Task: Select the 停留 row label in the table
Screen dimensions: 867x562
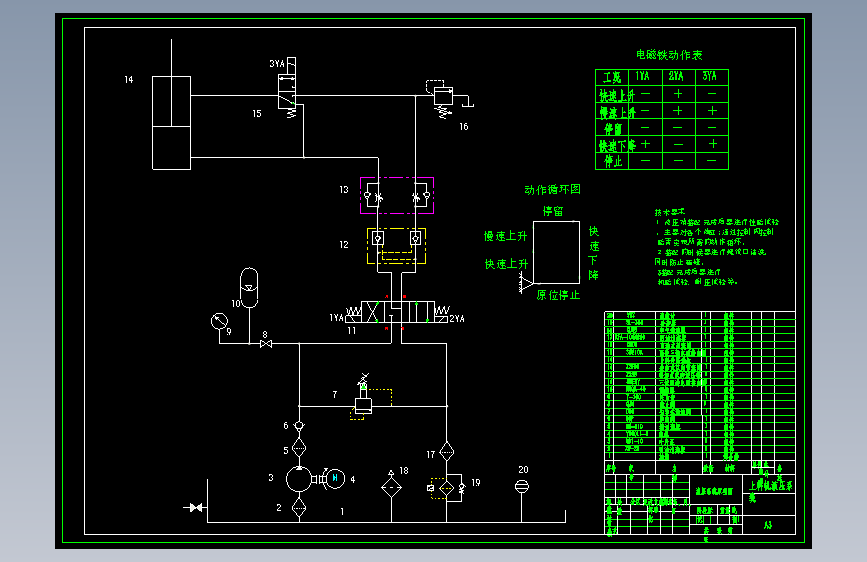Action: click(x=613, y=129)
